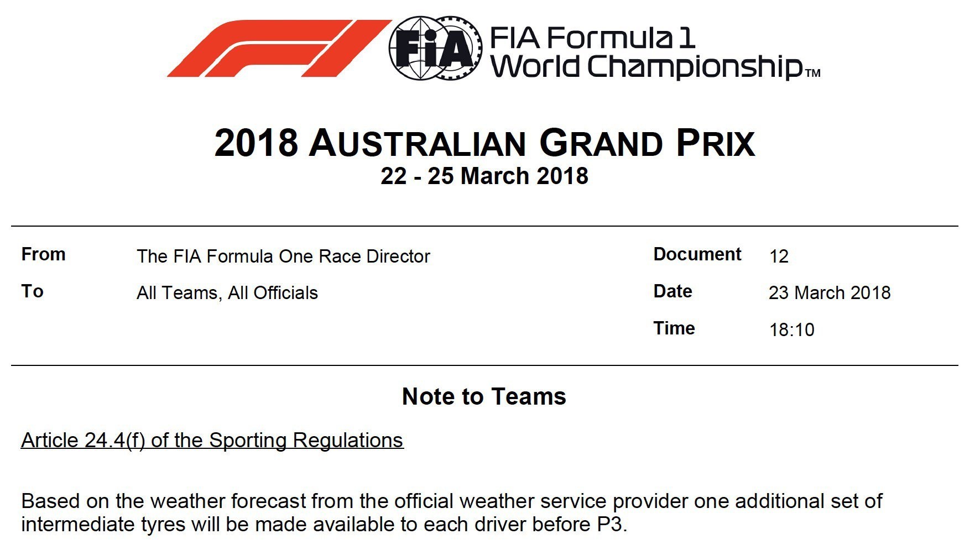Click the Document field label

(x=697, y=254)
